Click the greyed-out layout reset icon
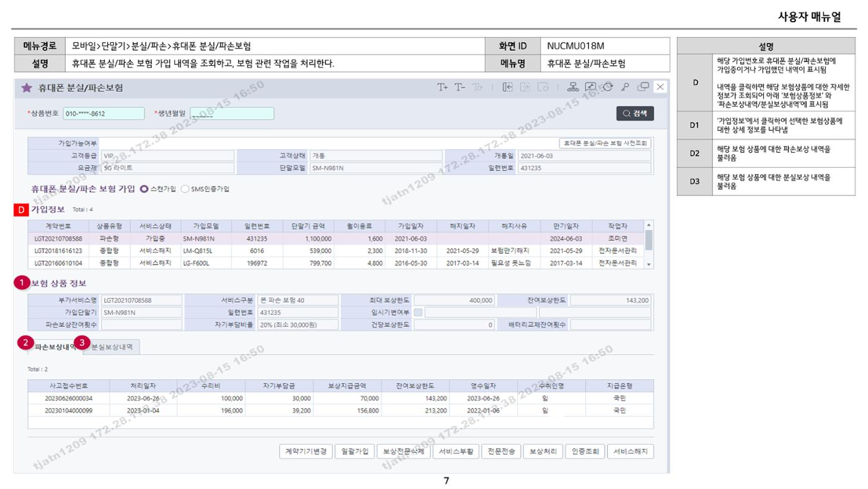 coord(543,87)
